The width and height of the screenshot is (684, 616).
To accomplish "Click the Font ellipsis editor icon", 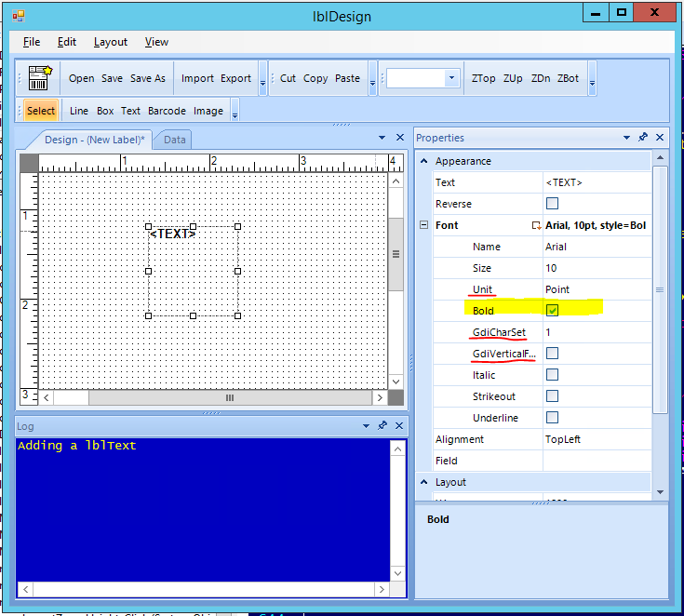I will pyautogui.click(x=536, y=225).
